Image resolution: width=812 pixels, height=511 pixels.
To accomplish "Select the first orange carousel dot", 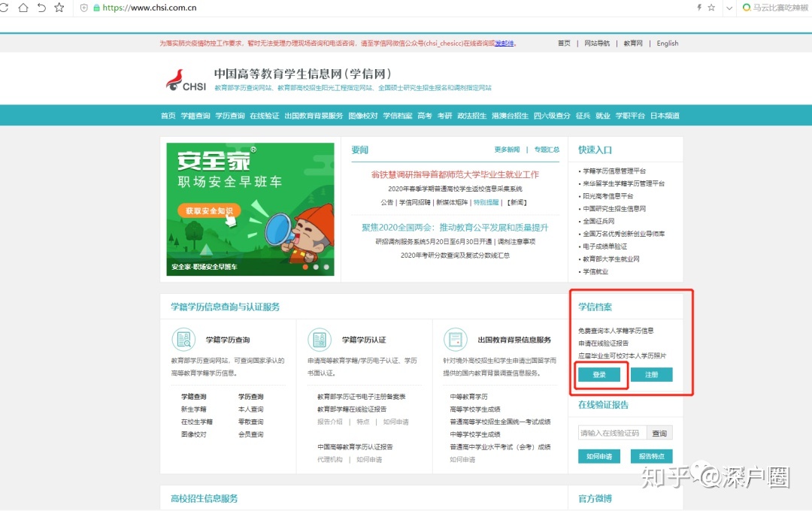I will (x=305, y=268).
